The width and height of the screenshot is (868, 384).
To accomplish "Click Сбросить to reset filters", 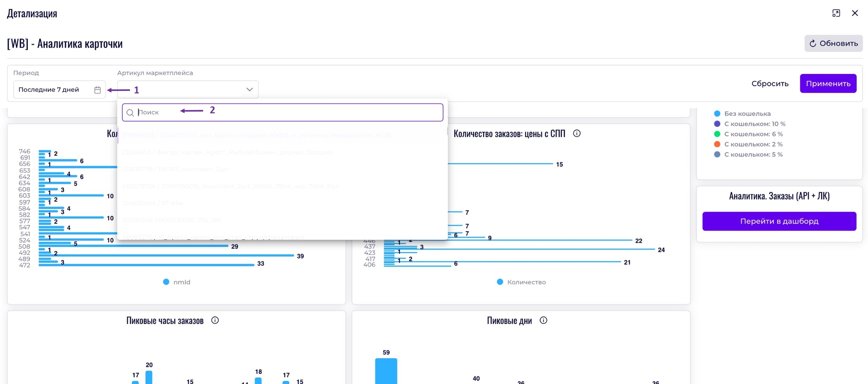I will 770,83.
